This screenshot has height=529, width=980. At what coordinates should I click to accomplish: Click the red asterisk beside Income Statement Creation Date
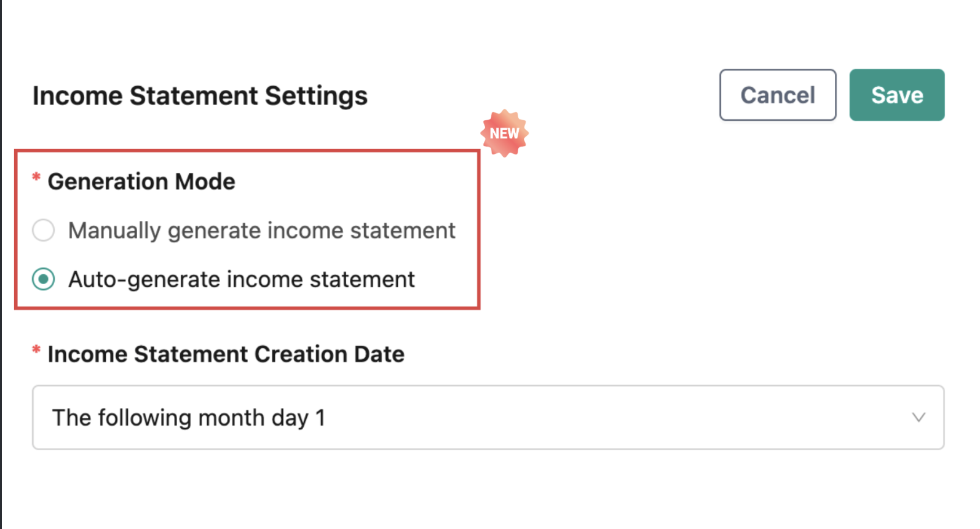[x=35, y=351]
